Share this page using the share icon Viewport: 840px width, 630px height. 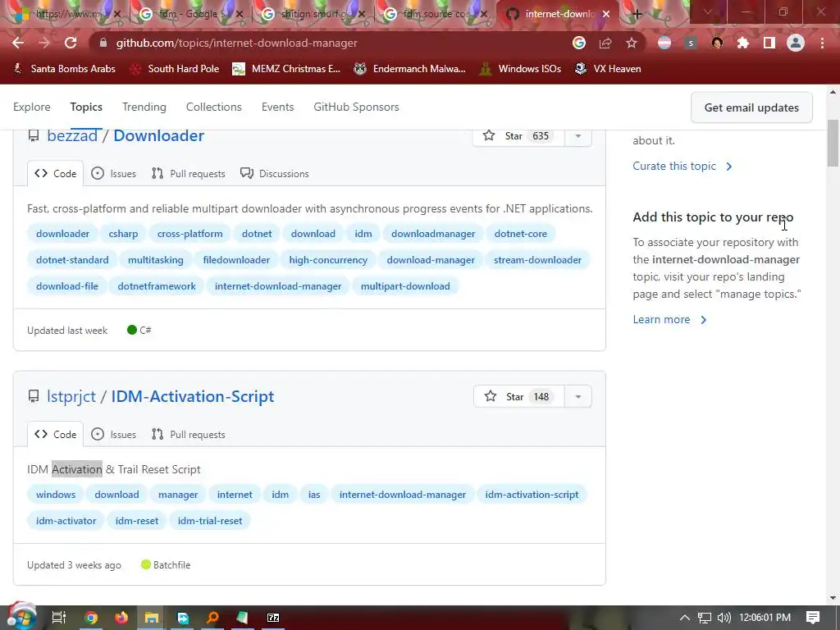click(x=605, y=43)
